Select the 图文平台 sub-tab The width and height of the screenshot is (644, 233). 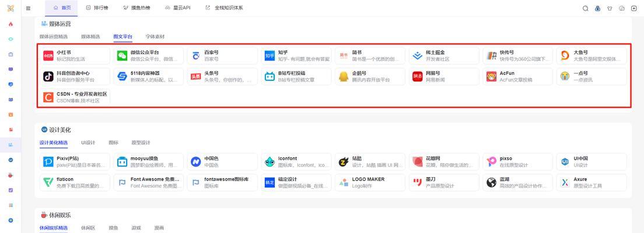pyautogui.click(x=123, y=37)
